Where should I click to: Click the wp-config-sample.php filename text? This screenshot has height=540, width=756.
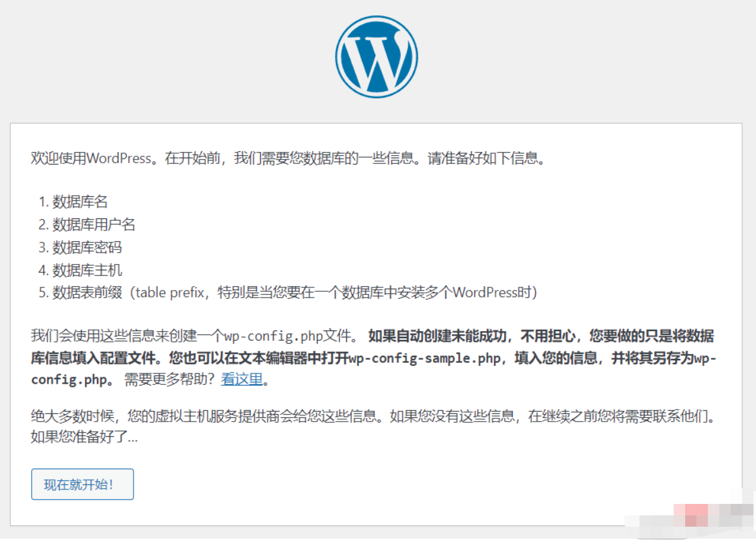tap(419, 358)
